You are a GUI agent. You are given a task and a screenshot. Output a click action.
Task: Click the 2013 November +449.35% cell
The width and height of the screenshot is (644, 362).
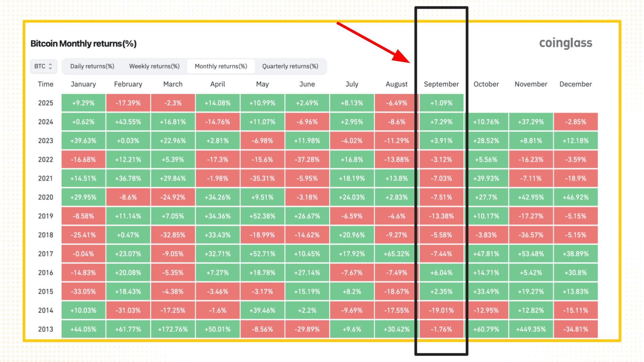click(531, 329)
